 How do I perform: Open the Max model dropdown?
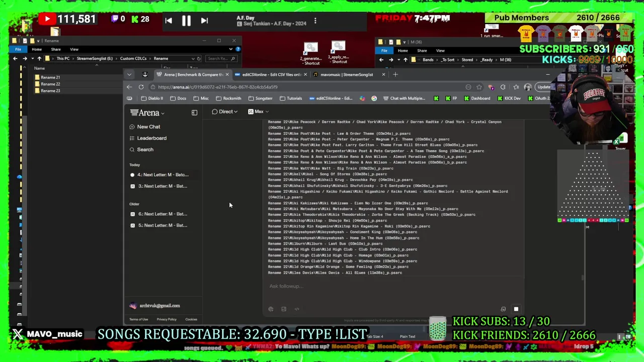click(258, 112)
